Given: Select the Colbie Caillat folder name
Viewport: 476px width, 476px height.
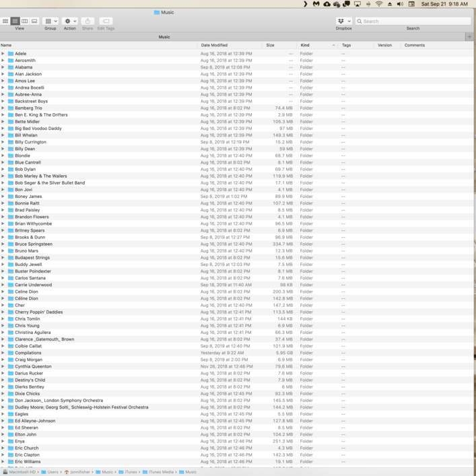Looking at the screenshot, I should [28, 346].
